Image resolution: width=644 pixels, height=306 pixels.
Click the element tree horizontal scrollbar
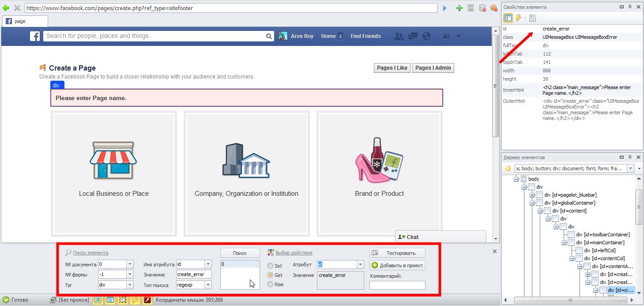571,300
